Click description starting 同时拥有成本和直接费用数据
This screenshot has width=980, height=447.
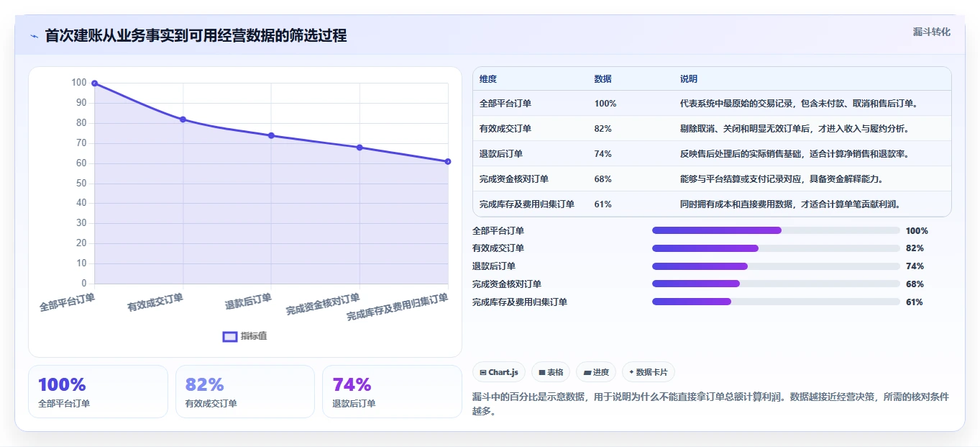(x=790, y=204)
